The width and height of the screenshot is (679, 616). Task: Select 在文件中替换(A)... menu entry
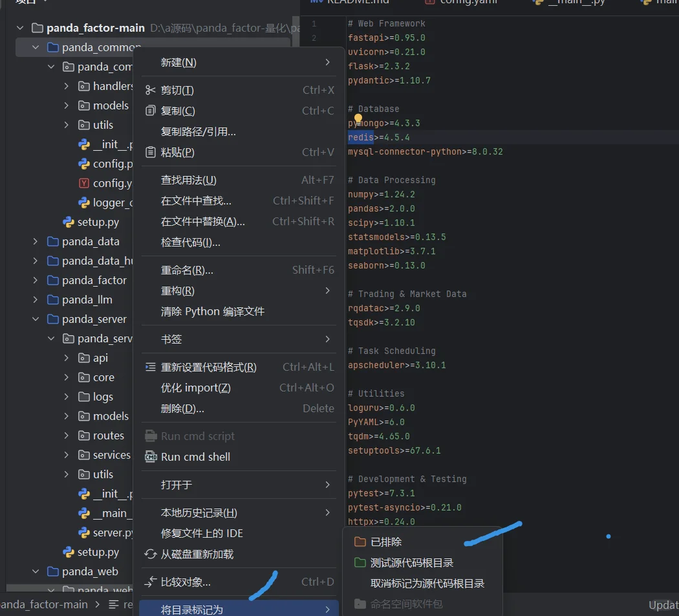pos(239,222)
